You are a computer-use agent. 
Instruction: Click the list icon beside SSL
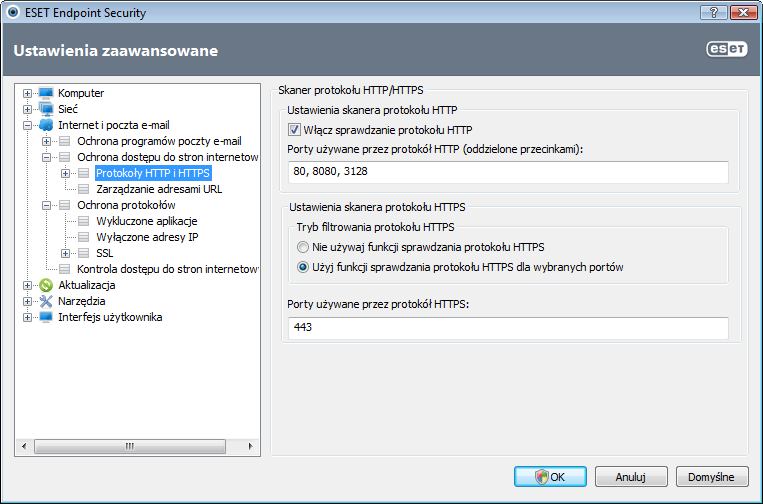click(x=84, y=253)
